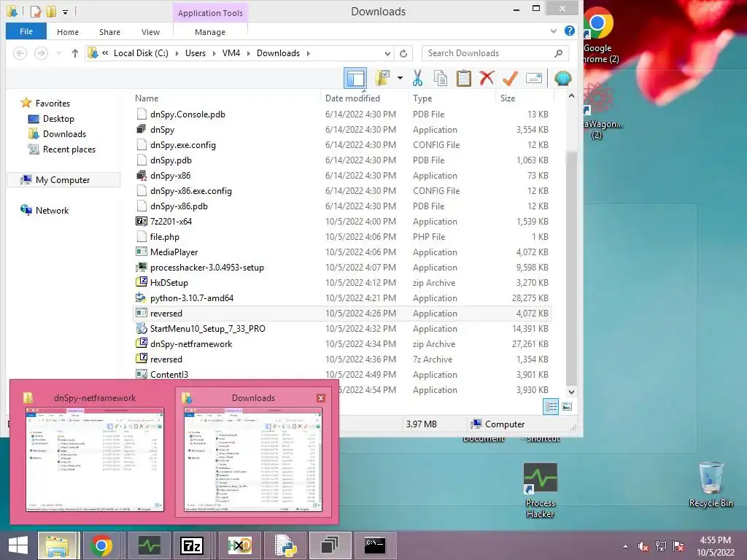Screen dimensions: 747x560
Task: Select the MediaPlayer application
Action: click(x=342, y=252)
